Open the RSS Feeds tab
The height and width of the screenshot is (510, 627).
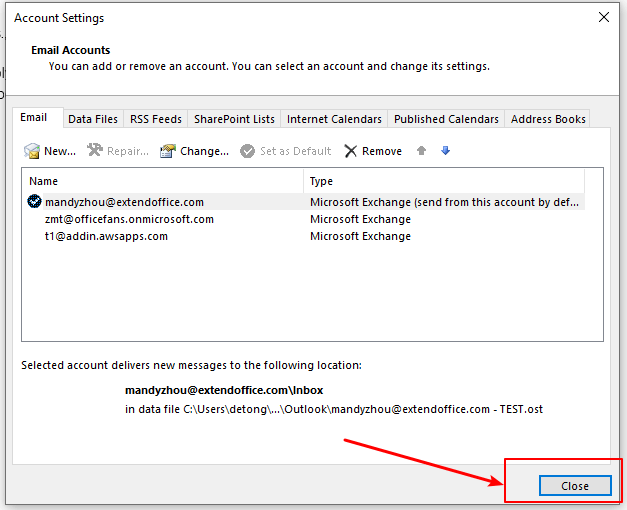pos(155,119)
